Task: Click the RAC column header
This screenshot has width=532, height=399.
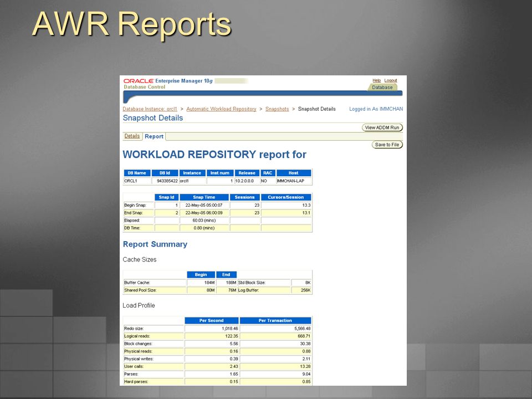Action: coord(268,173)
